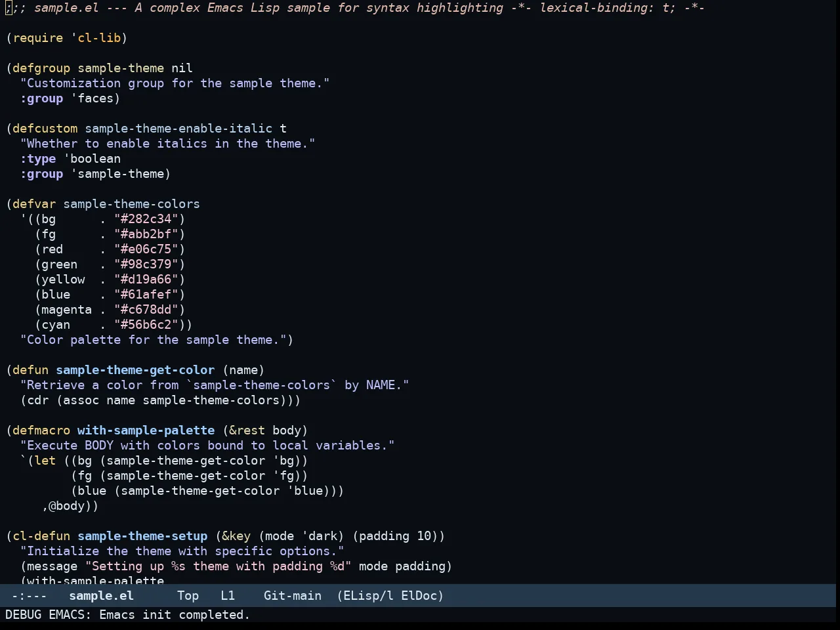840x630 pixels.
Task: Click the 'boolean symbol
Action: [x=92, y=159]
